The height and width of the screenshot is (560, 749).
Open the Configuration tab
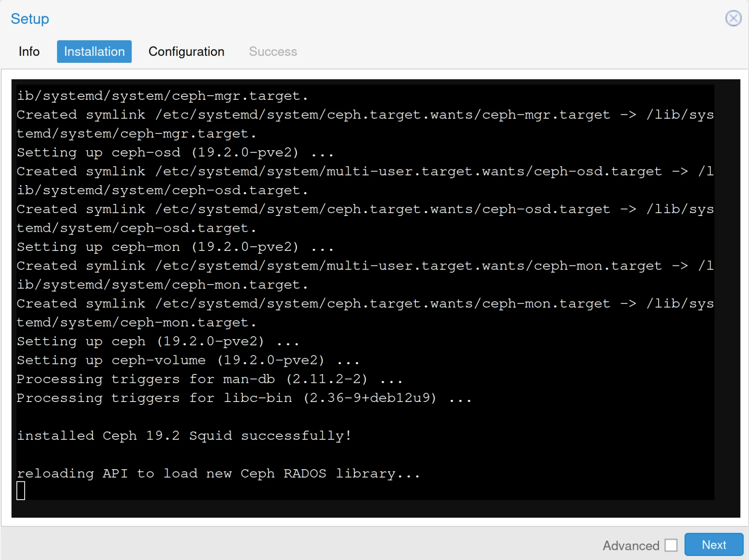(186, 52)
